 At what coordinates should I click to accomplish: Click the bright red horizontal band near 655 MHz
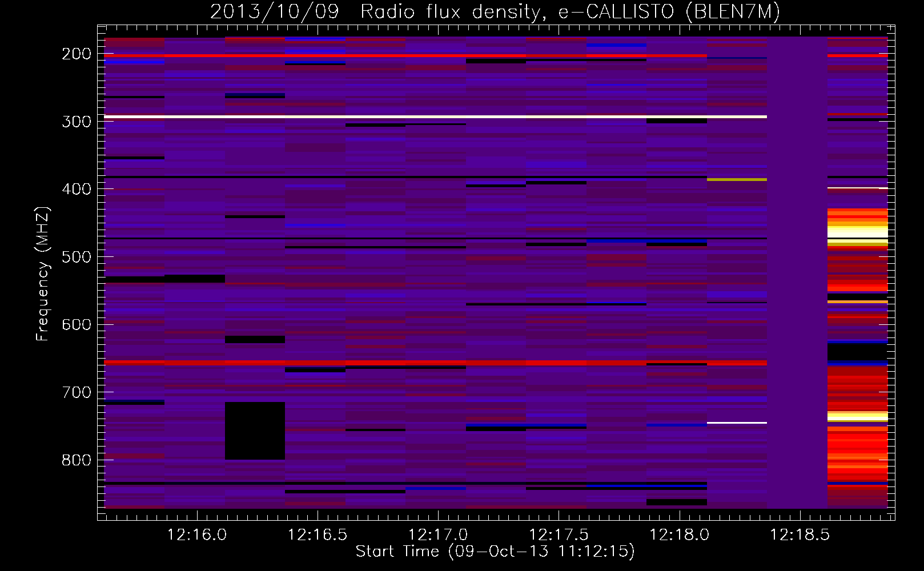435,363
